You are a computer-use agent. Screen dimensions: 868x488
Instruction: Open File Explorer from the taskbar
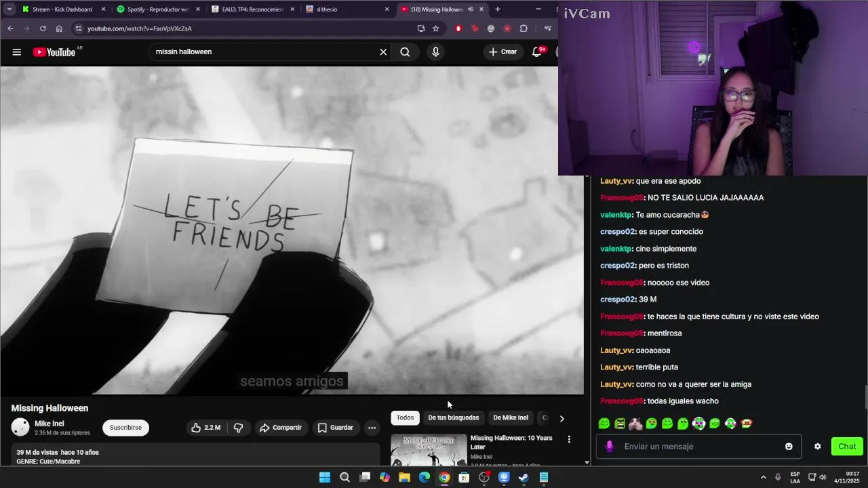tap(404, 477)
